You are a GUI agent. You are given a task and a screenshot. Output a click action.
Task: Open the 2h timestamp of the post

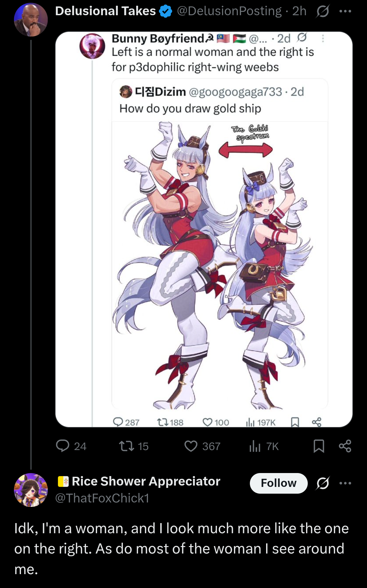pos(299,11)
